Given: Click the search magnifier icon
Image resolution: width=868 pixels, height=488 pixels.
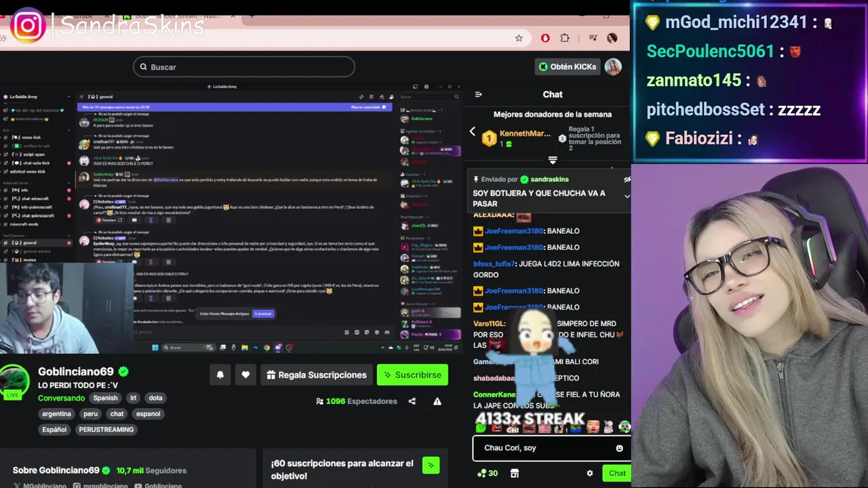Looking at the screenshot, I should [143, 66].
